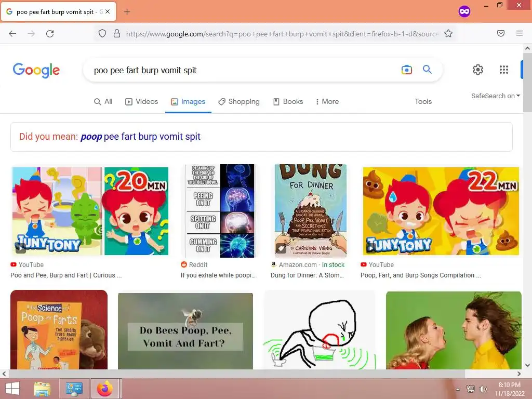This screenshot has width=532, height=399.
Task: Go forward using the forward arrow
Action: pos(31,34)
